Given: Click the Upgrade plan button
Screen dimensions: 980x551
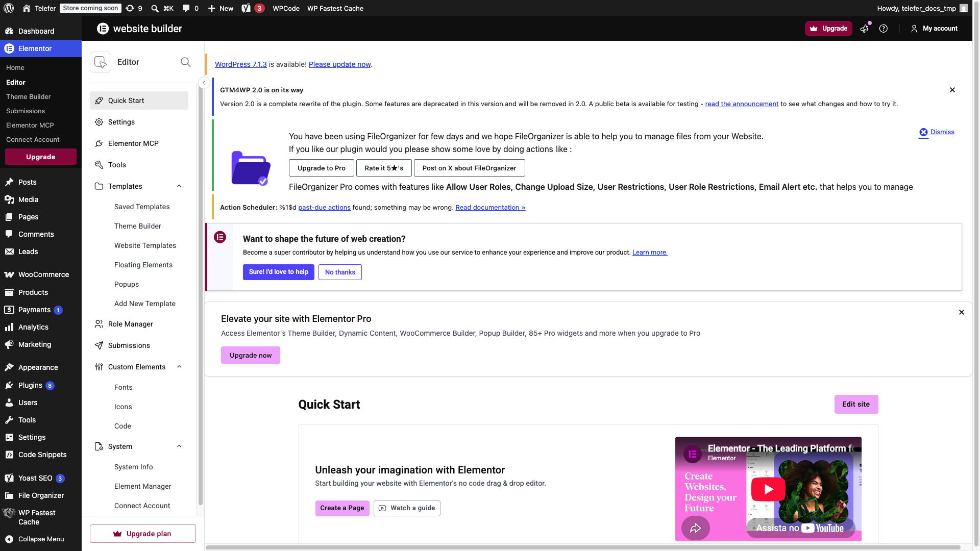Looking at the screenshot, I should 143,534.
